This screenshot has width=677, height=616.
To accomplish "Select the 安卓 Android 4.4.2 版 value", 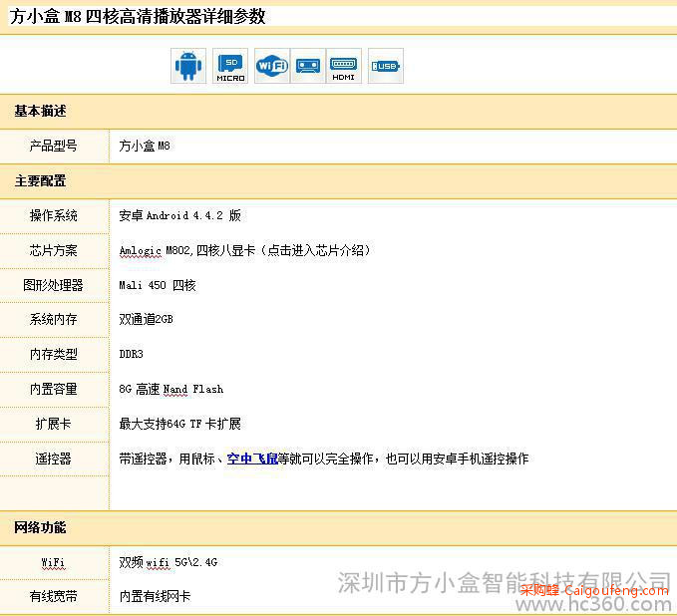I will [x=180, y=215].
